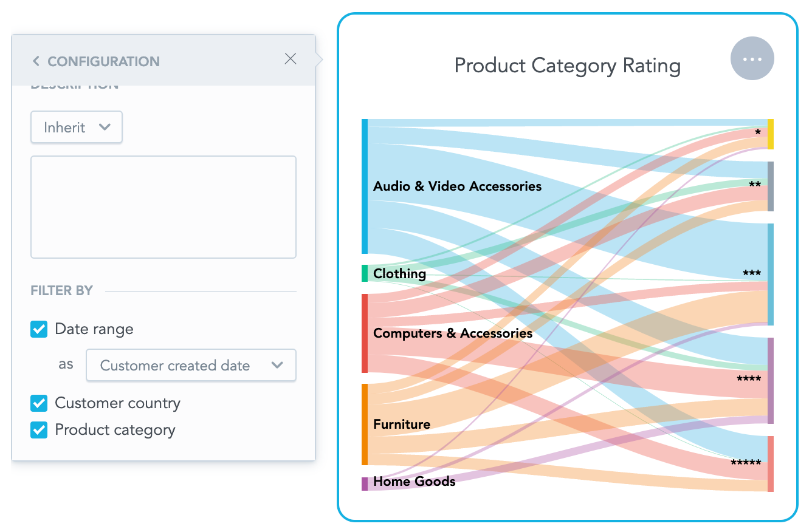This screenshot has height=532, width=812.
Task: Open the widget options ellipsis menu
Action: (x=752, y=59)
